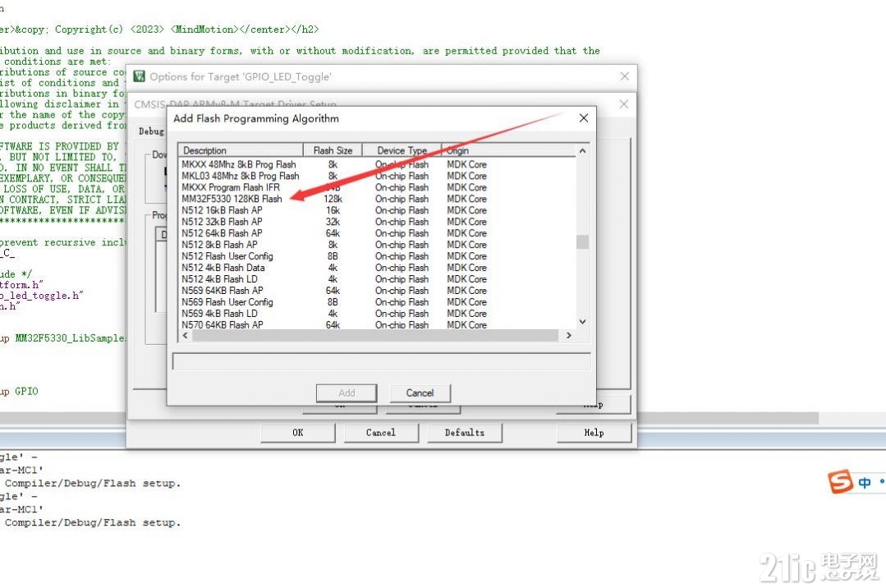Image resolution: width=886 pixels, height=588 pixels.
Task: Click Defaults in Options for Target dialog
Action: pos(465,433)
